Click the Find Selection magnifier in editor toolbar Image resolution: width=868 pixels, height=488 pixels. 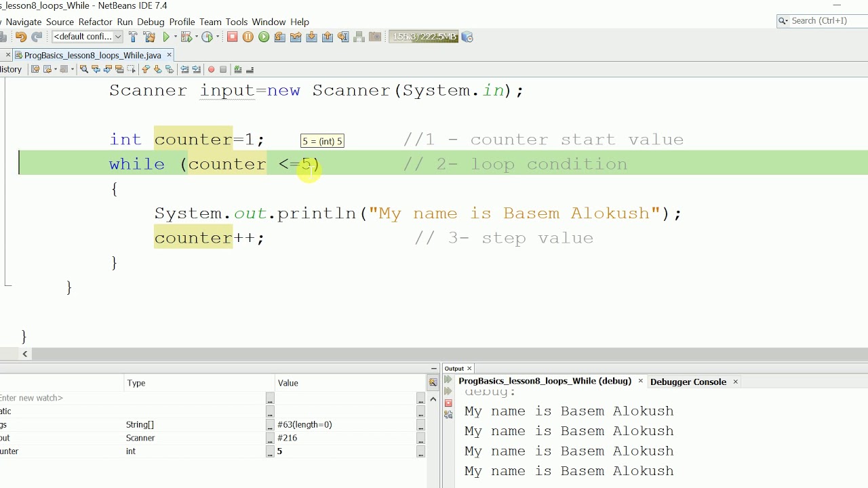84,69
